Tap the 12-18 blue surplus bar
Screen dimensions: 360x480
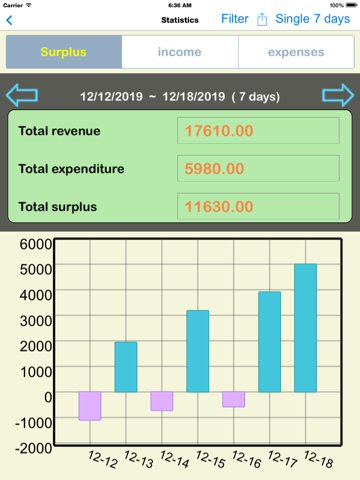(305, 328)
